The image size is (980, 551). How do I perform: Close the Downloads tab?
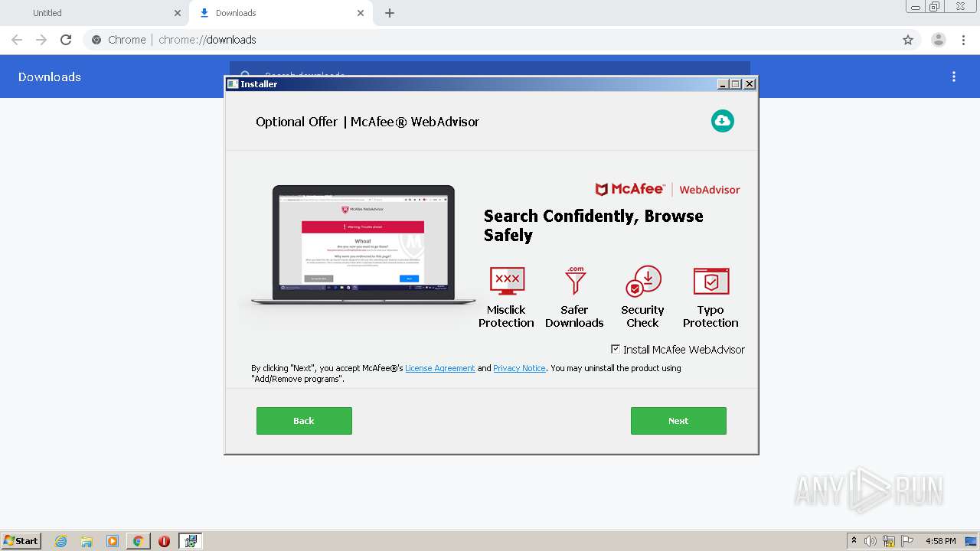point(361,13)
